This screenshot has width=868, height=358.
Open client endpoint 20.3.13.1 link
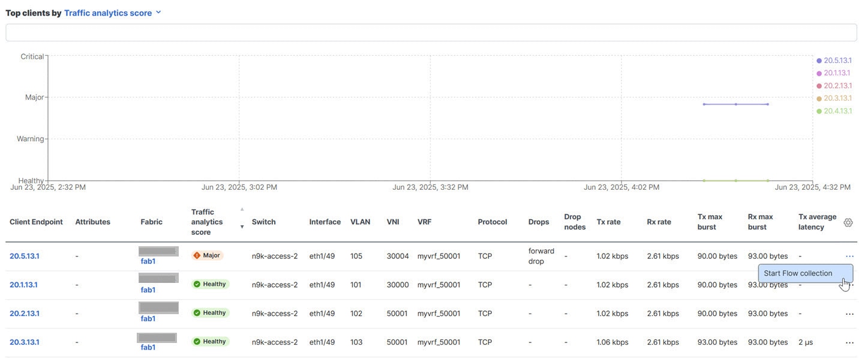25,342
